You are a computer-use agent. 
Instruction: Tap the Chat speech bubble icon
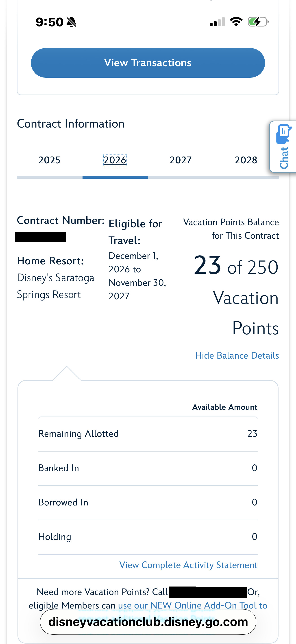[x=283, y=134]
